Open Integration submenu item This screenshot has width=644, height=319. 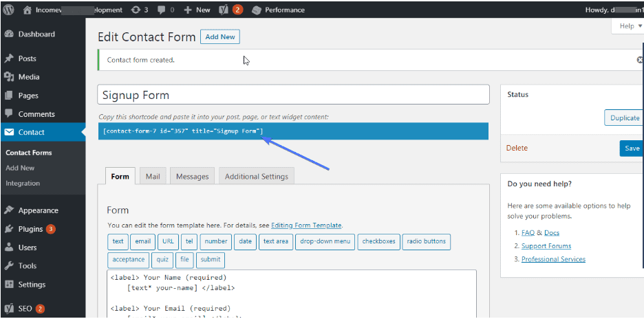coord(23,183)
